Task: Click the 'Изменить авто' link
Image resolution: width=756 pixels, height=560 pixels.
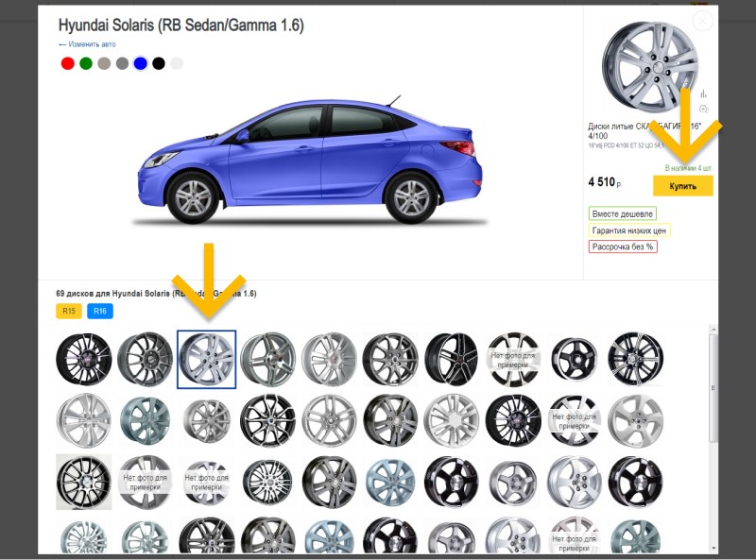Action: coord(87,44)
